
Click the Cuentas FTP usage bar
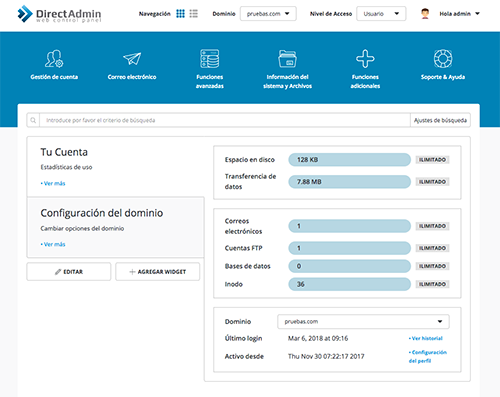point(349,248)
